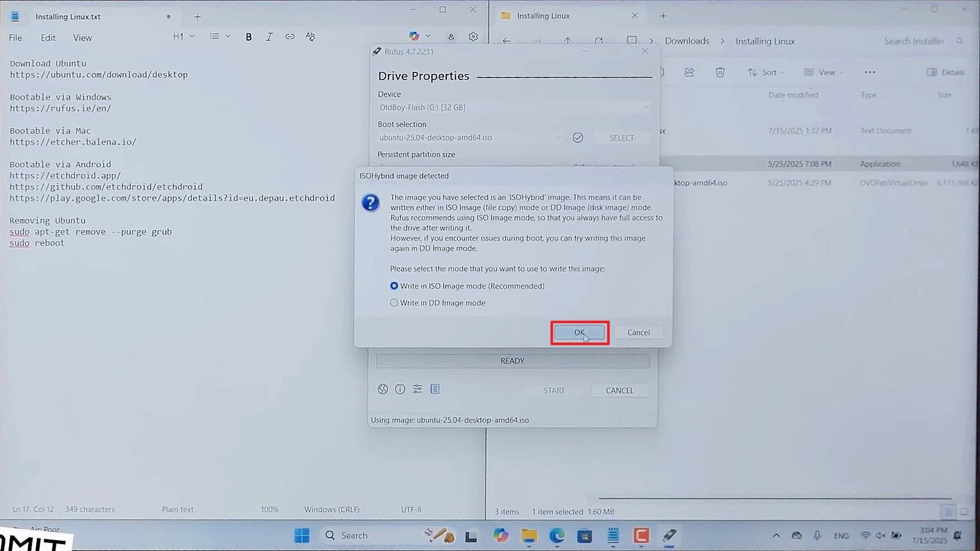
Task: Click the READY progress bar
Action: point(512,361)
